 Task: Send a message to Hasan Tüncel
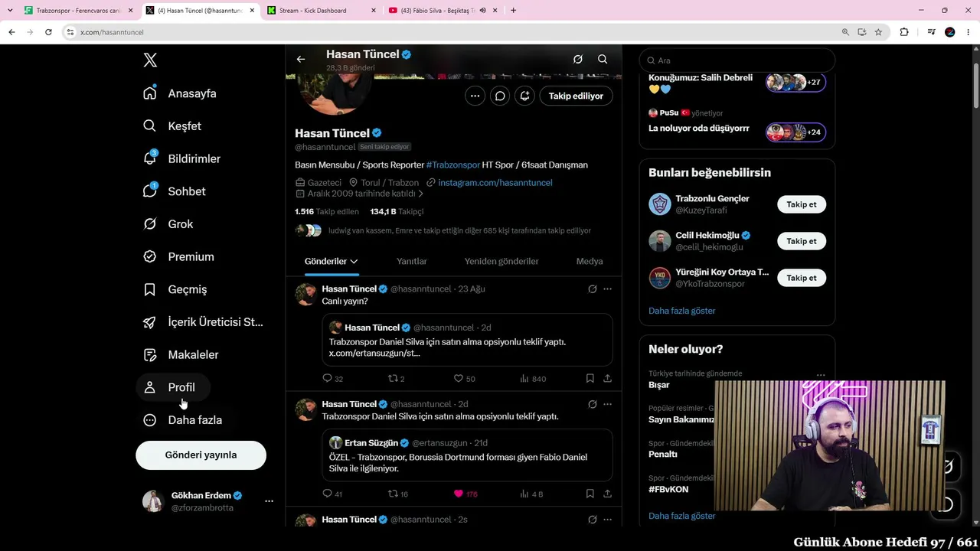coord(500,96)
